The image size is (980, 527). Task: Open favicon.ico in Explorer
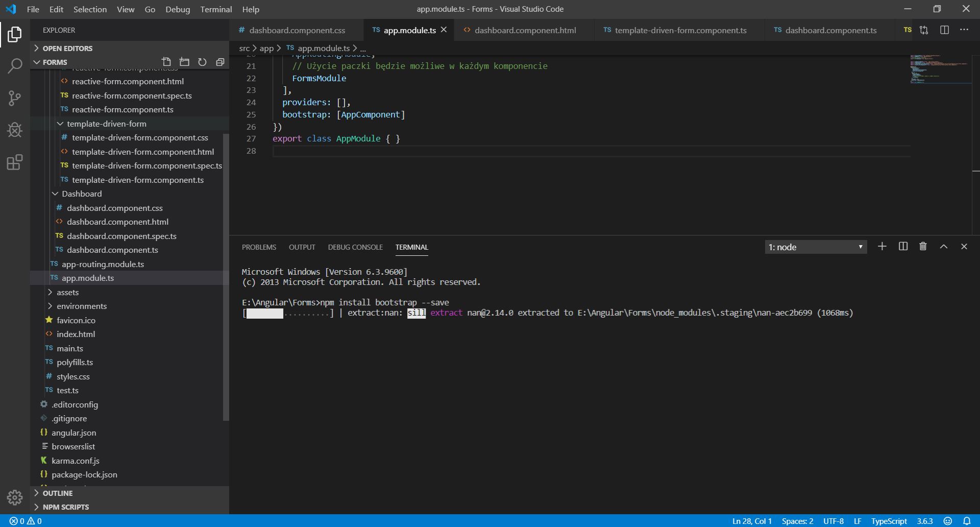click(130, 320)
